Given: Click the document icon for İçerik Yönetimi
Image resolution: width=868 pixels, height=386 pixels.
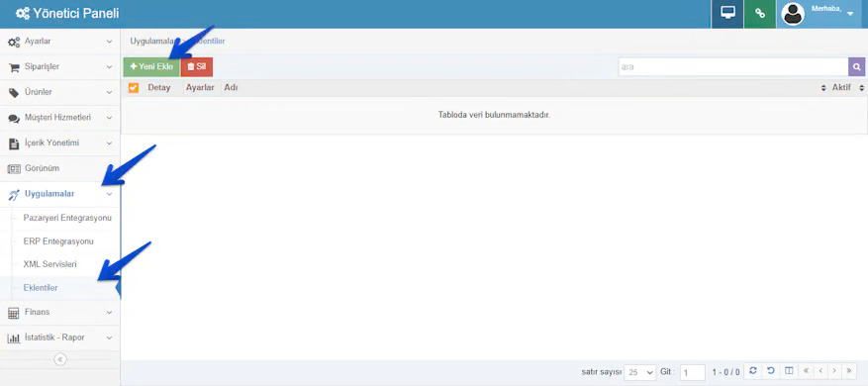Looking at the screenshot, I should (14, 144).
